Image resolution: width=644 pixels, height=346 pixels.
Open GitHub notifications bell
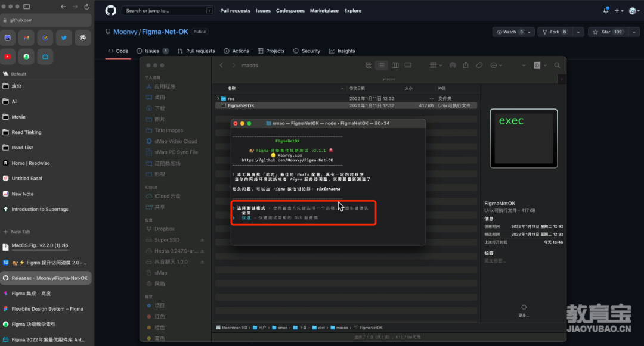point(606,11)
